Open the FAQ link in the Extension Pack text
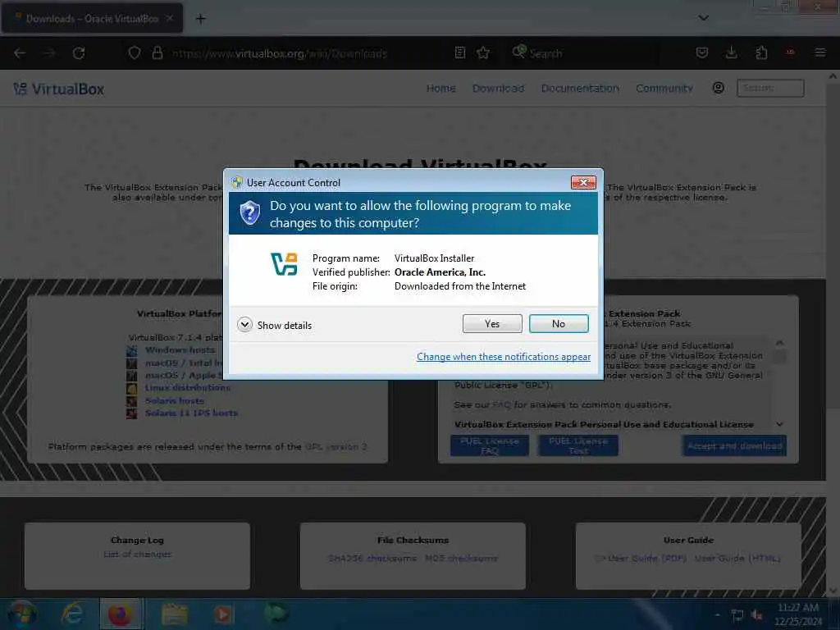This screenshot has width=840, height=630. [x=501, y=405]
